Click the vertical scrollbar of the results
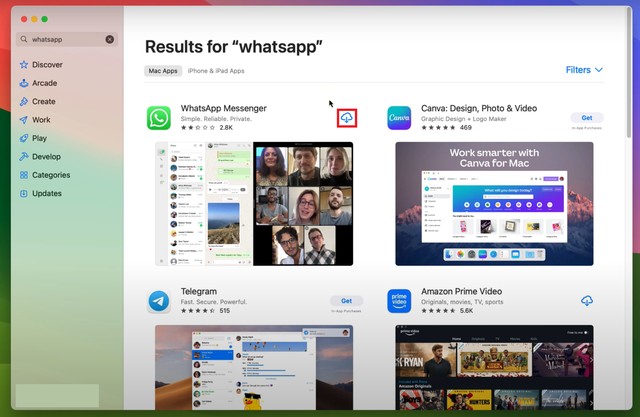Viewport: 640px width, 417px height. click(x=629, y=73)
